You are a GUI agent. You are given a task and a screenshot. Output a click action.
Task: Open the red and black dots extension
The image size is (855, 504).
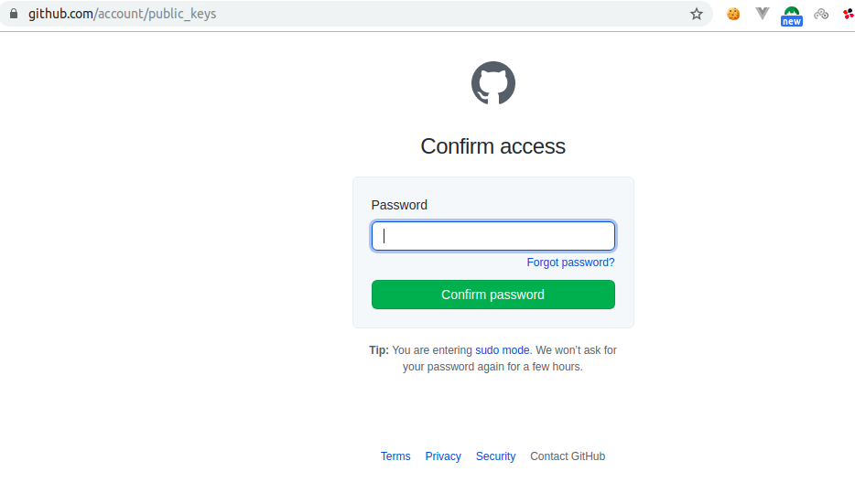click(x=849, y=14)
